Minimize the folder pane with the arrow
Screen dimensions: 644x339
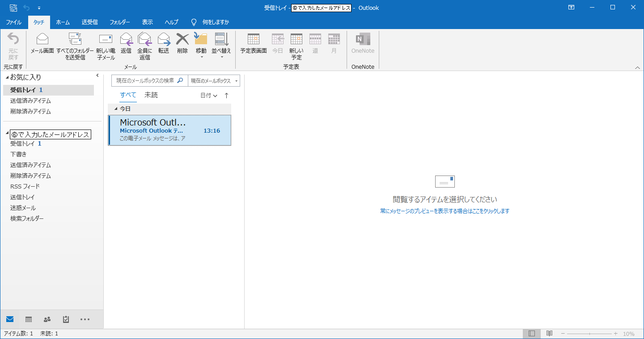click(x=97, y=75)
